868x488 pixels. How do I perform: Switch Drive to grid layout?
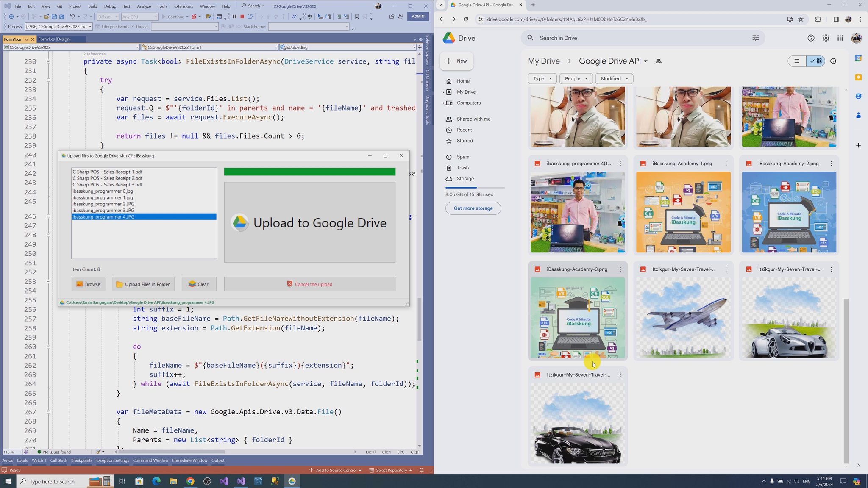815,61
